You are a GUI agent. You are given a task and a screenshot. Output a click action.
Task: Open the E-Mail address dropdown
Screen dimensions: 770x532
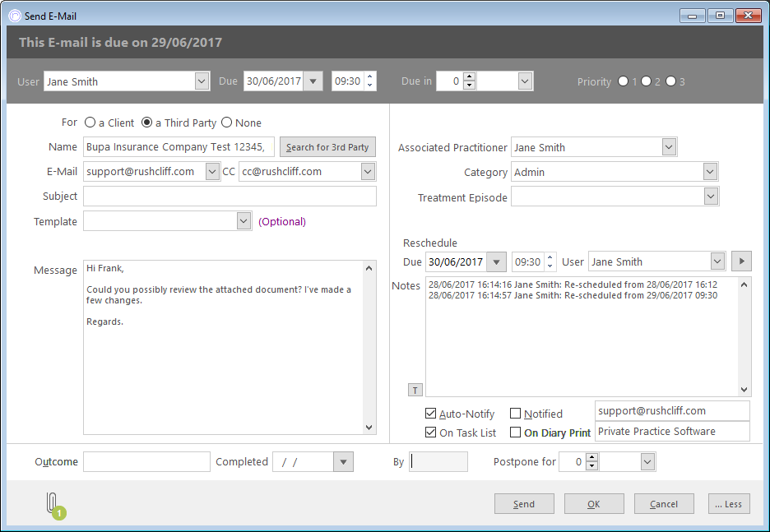pos(211,171)
